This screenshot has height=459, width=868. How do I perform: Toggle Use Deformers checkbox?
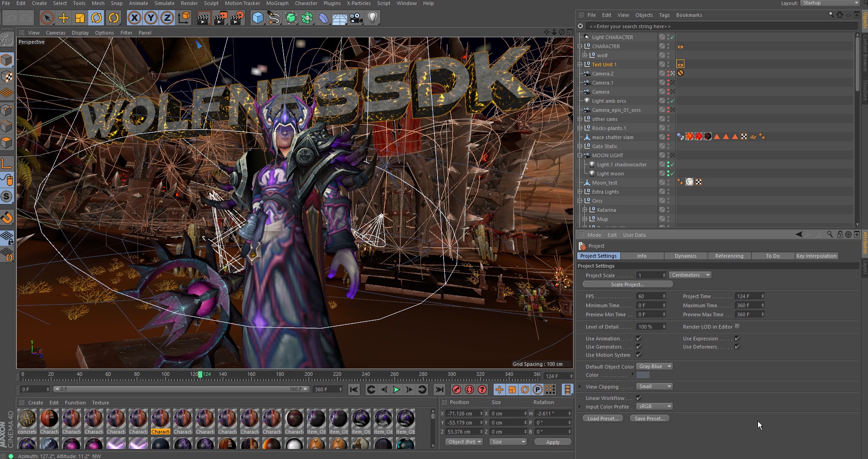[737, 347]
